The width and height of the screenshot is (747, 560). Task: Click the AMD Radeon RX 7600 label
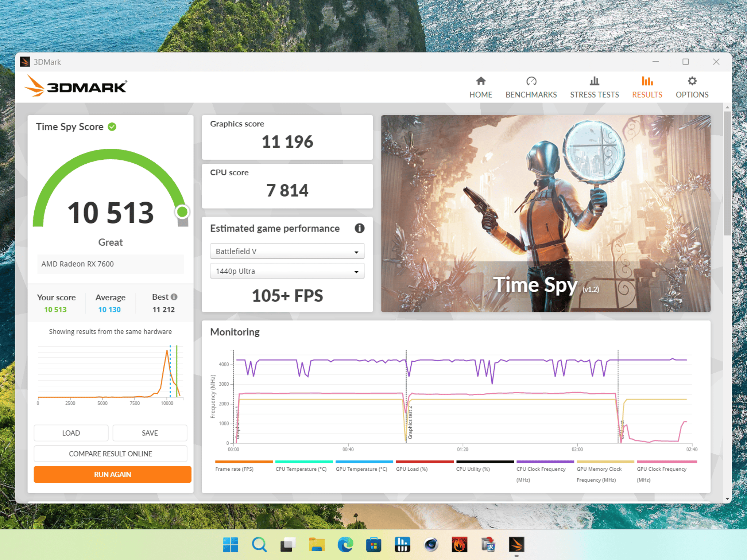point(78,264)
